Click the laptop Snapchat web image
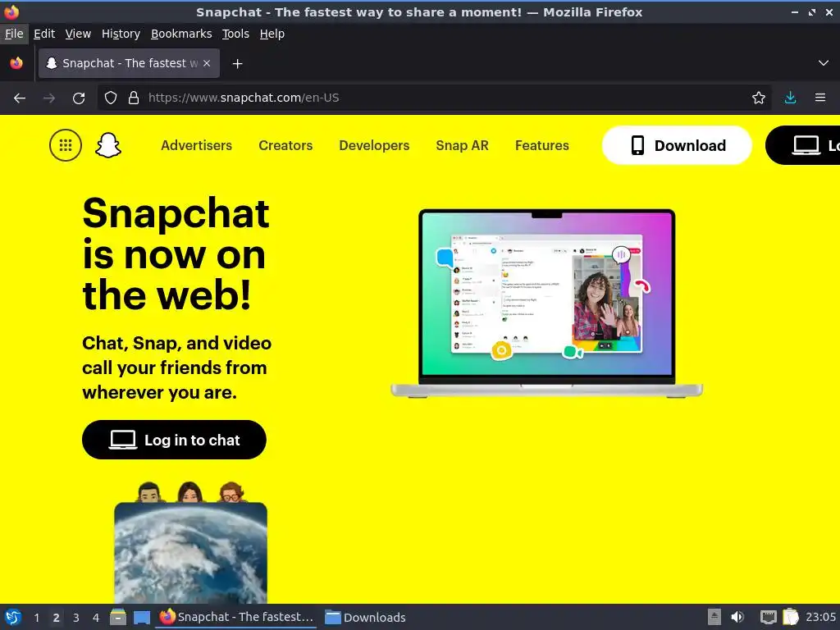840x630 pixels. (x=546, y=304)
